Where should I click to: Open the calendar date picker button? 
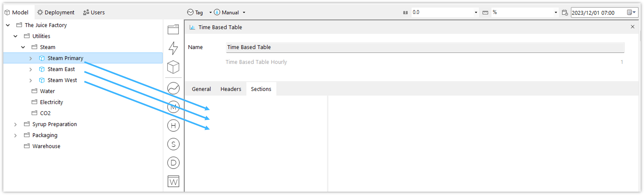(631, 12)
